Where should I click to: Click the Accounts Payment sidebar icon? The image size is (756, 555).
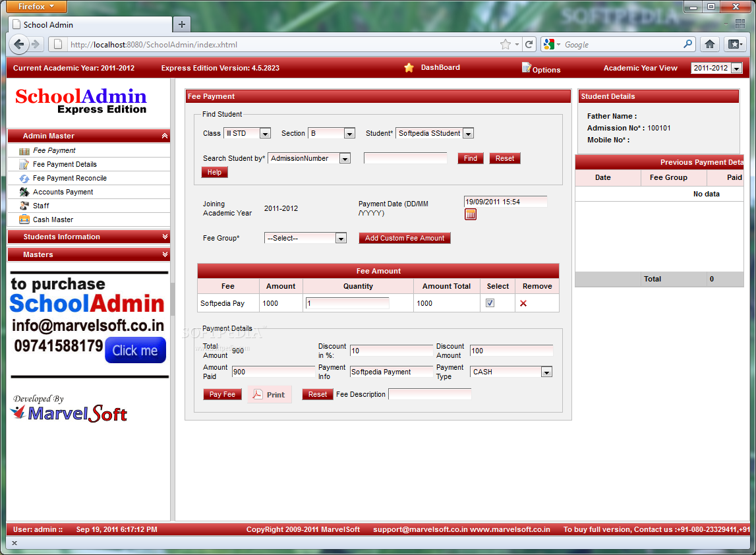pos(24,192)
